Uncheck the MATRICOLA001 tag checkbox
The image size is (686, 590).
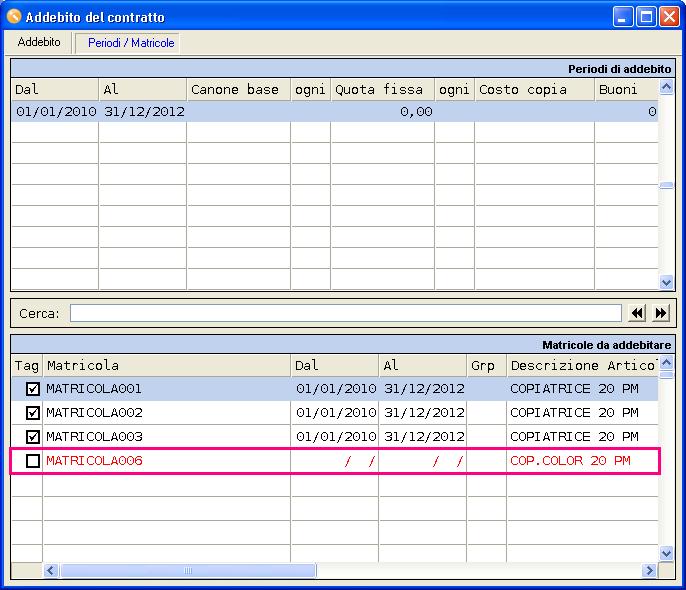33,389
